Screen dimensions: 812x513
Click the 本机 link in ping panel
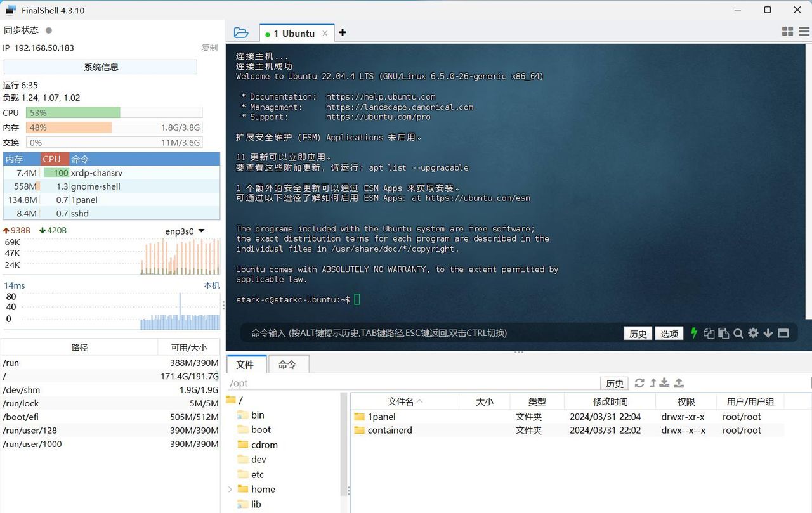[211, 285]
